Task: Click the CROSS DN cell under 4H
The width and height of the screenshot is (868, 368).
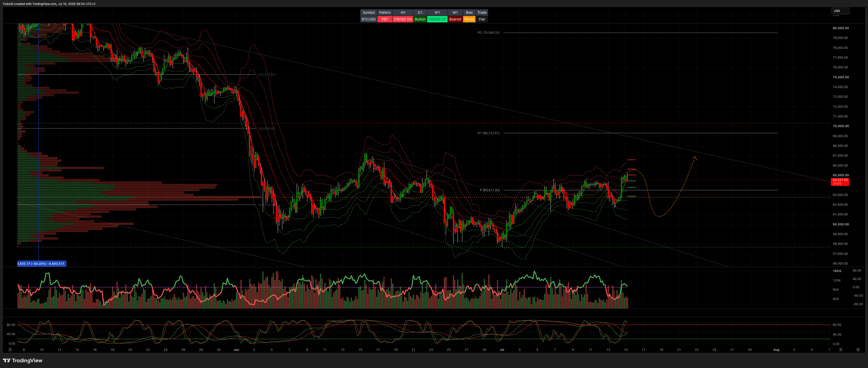Action: 403,19
